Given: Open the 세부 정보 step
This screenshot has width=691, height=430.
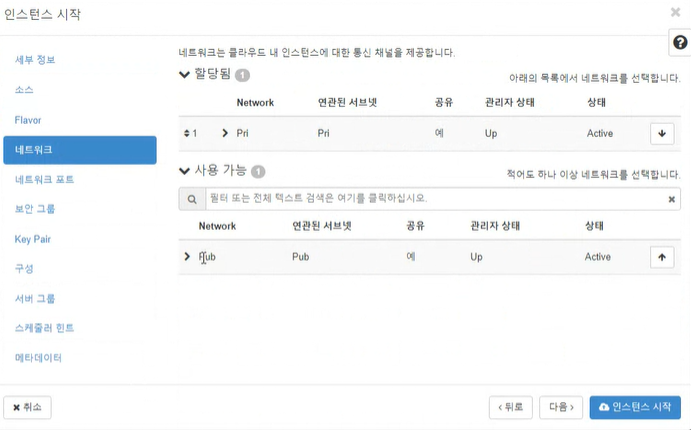Looking at the screenshot, I should pos(35,60).
